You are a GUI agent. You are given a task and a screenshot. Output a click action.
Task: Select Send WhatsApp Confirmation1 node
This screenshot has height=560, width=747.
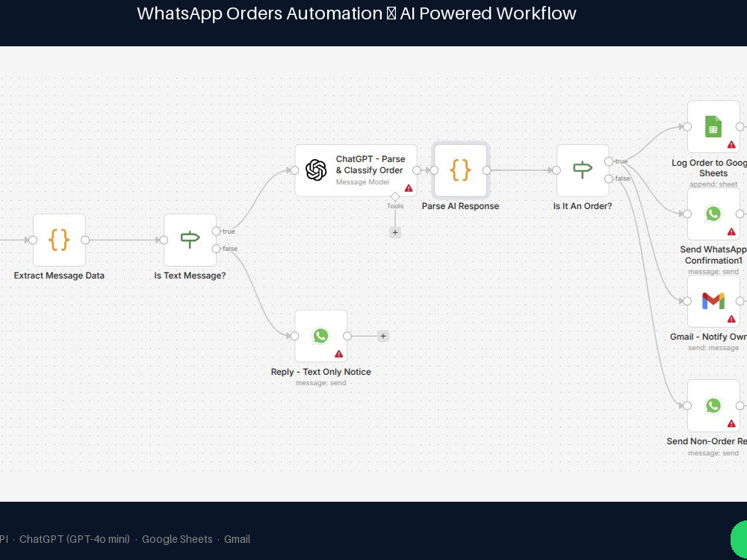click(713, 214)
